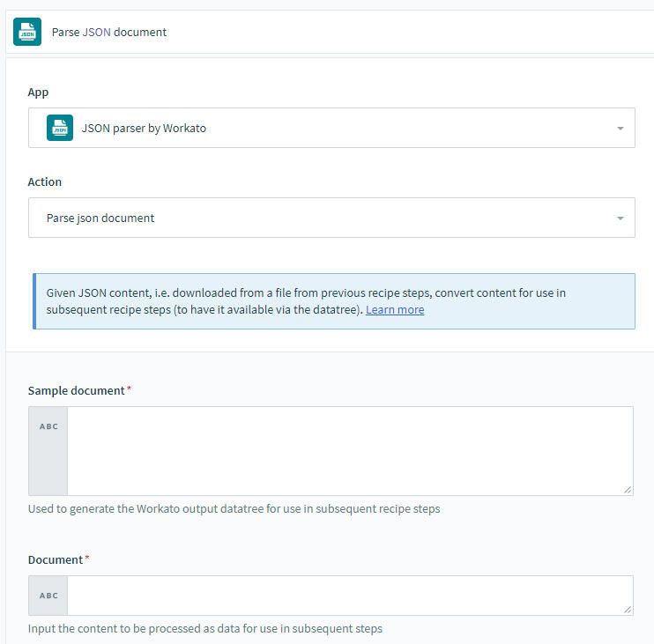Click the 'Given JSON content' info text

tap(306, 301)
